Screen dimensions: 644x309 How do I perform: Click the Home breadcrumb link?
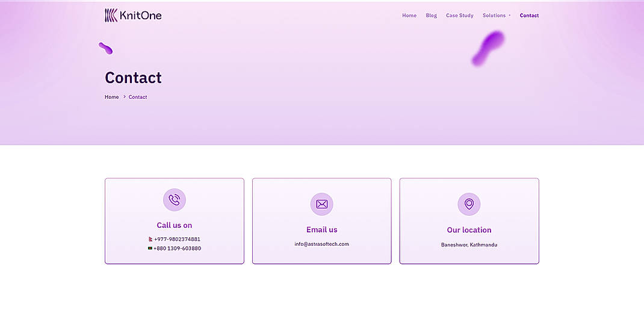tap(112, 97)
